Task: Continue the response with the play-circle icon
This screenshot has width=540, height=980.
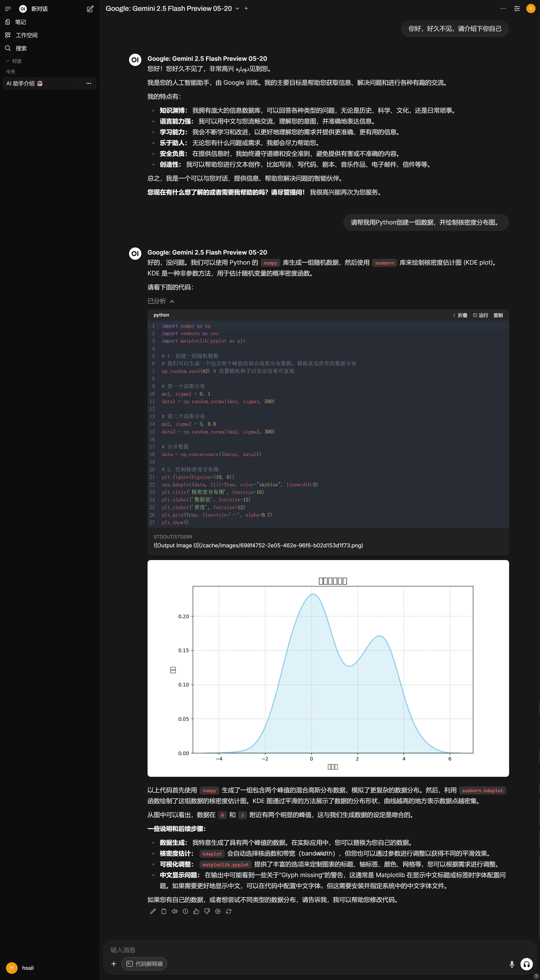Action: [x=218, y=911]
